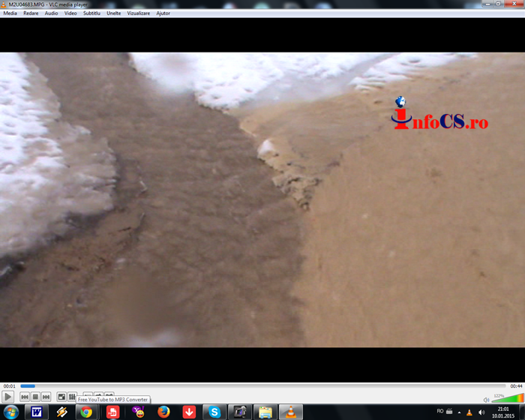Image resolution: width=525 pixels, height=420 pixels.
Task: Open the Video menu
Action: pos(70,13)
